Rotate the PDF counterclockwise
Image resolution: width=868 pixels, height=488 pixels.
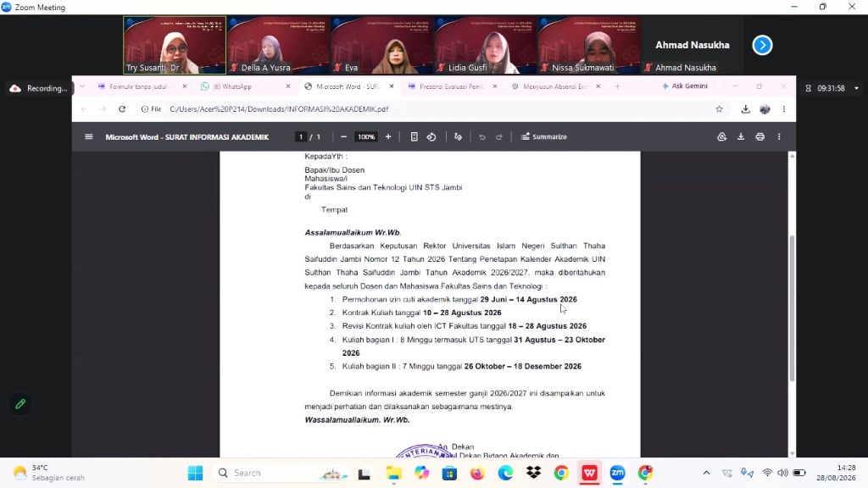(431, 136)
